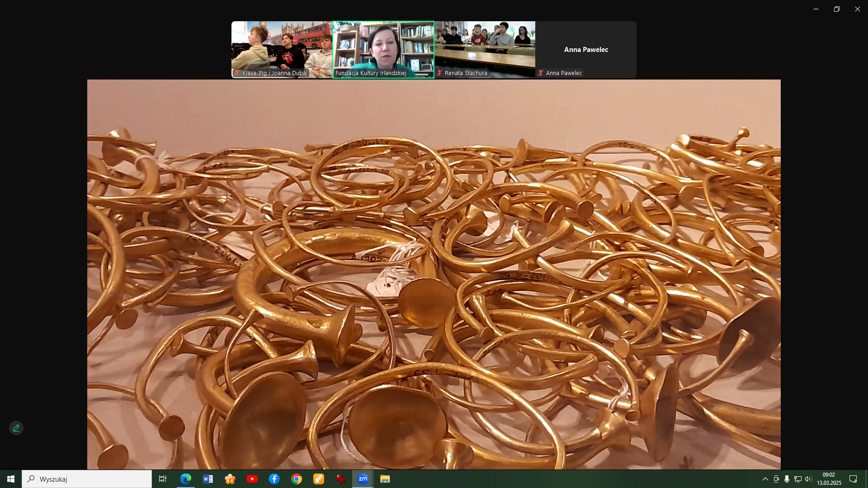Viewport: 868px width, 488px height.
Task: Open Google Chrome from the taskbar
Action: pyautogui.click(x=297, y=479)
